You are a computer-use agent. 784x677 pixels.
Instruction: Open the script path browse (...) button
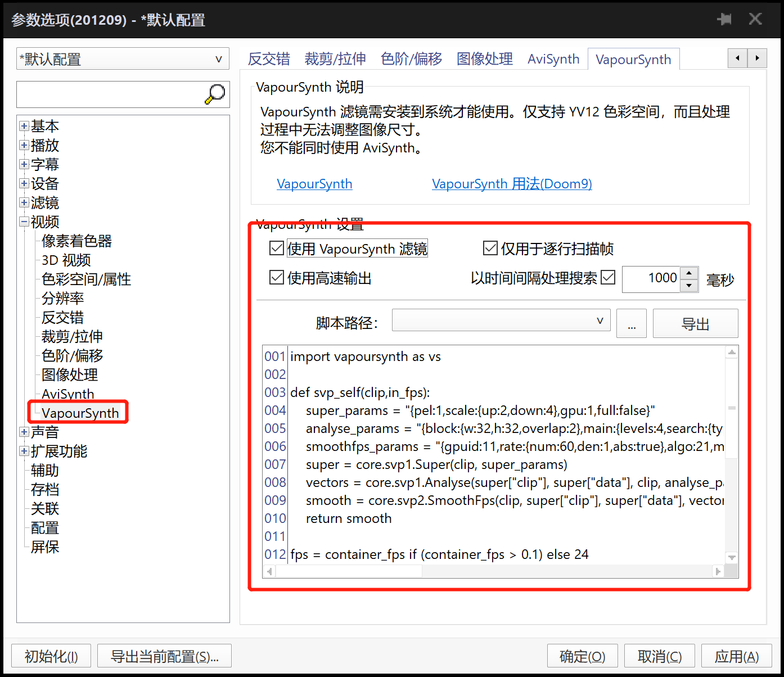tap(631, 323)
